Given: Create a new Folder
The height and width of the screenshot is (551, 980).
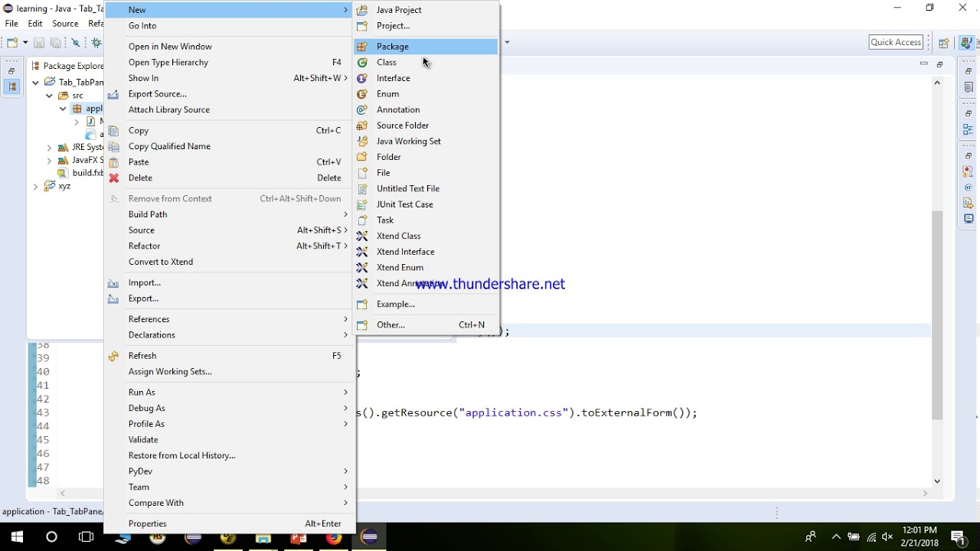Looking at the screenshot, I should tap(426, 157).
